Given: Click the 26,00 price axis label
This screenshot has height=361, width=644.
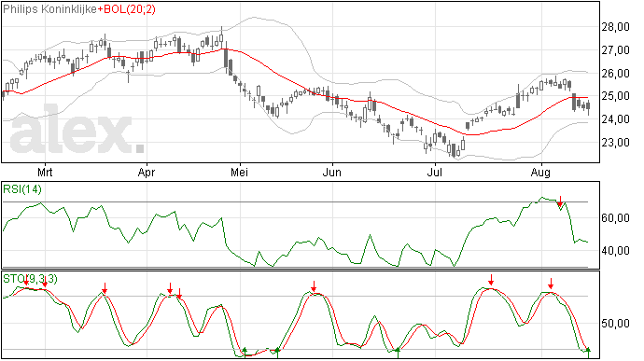Looking at the screenshot, I should pos(616,74).
